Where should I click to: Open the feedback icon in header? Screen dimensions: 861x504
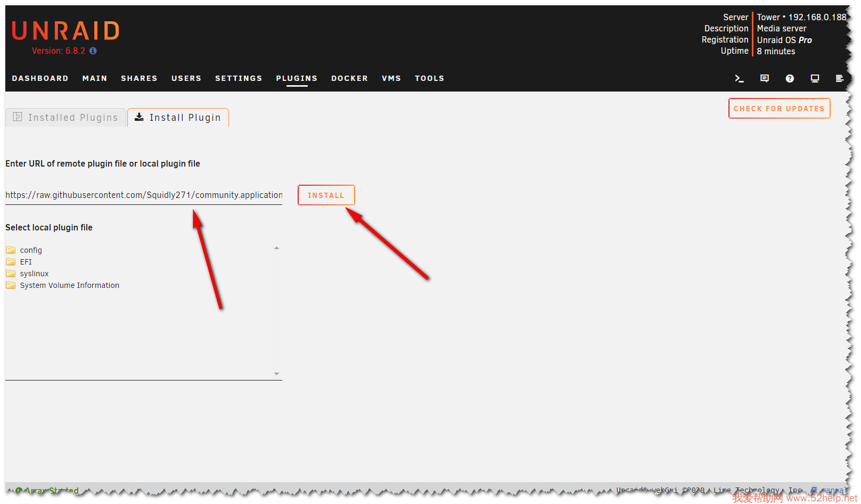click(764, 78)
